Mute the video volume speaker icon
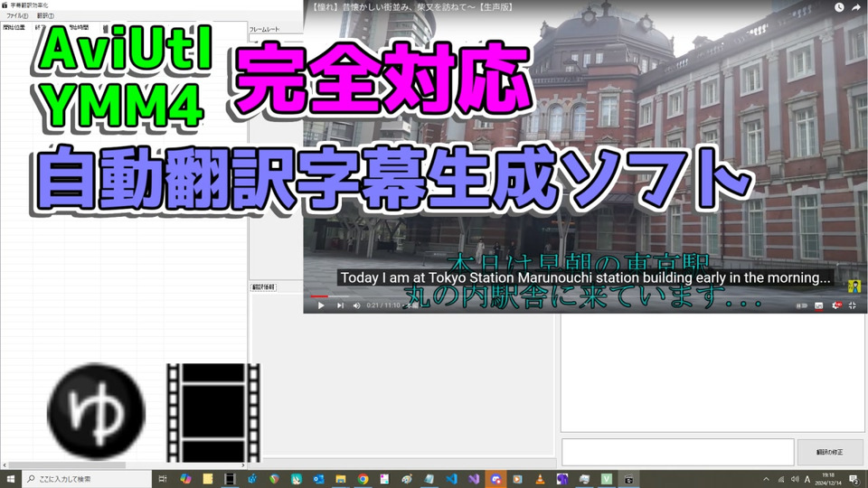 tap(356, 305)
